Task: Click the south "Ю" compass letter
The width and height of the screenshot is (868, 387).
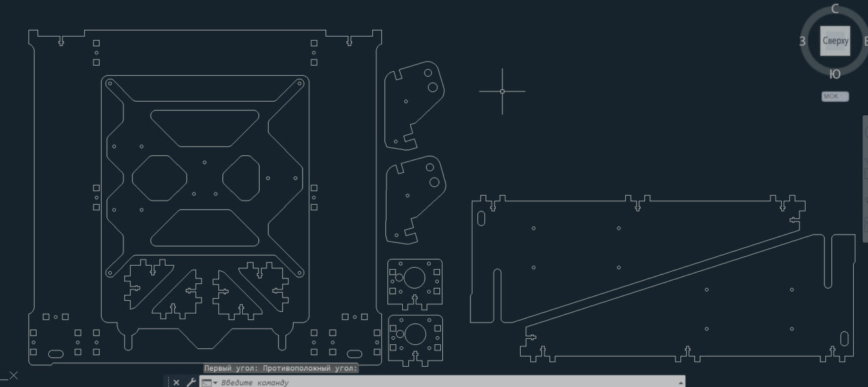Action: [x=835, y=74]
